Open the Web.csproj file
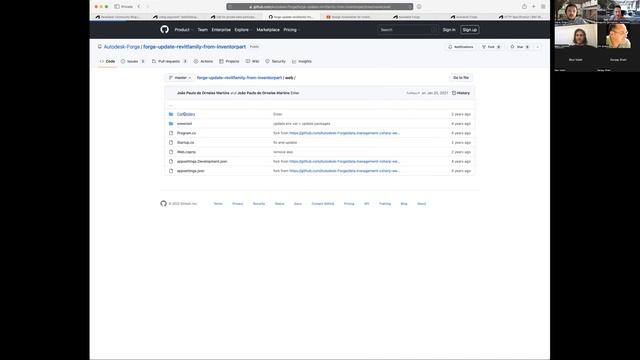 [x=186, y=152]
